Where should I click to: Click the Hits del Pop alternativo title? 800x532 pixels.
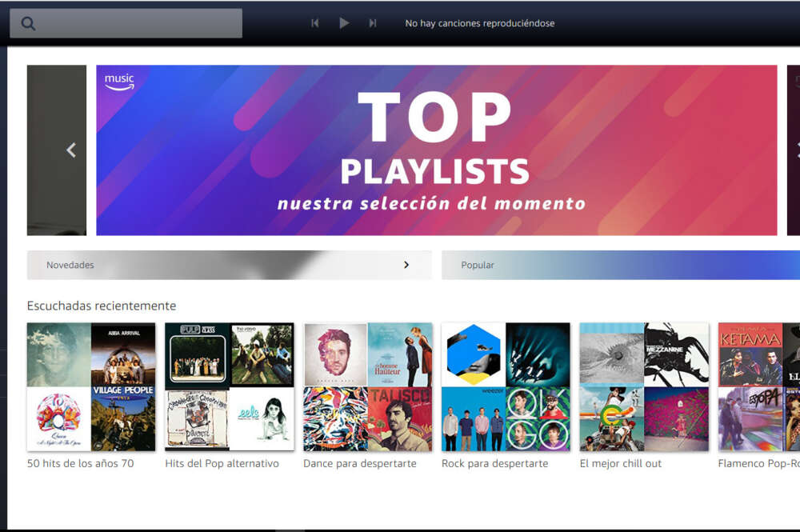[x=222, y=463]
